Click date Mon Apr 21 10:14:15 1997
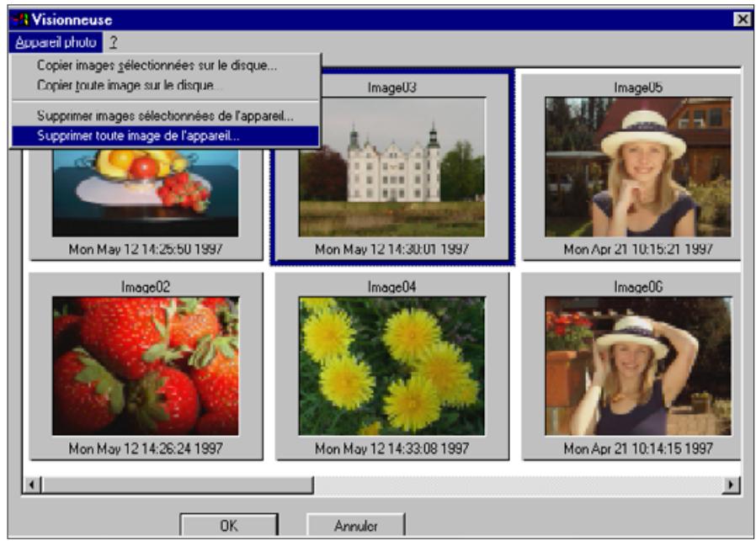 click(x=638, y=448)
